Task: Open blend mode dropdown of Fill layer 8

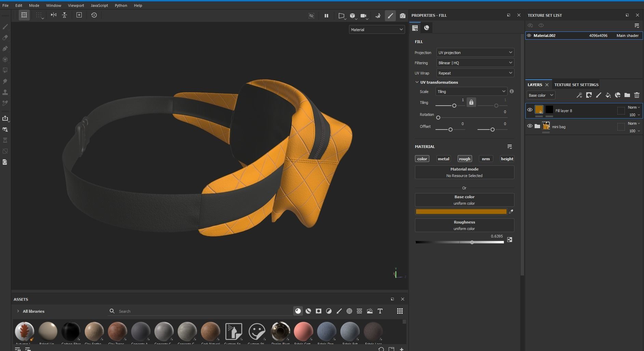Action: [x=634, y=107]
